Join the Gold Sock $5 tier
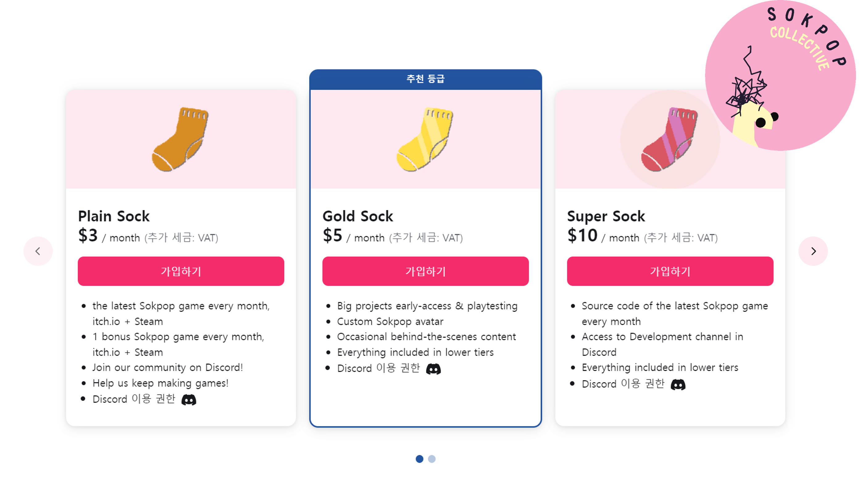The width and height of the screenshot is (868, 479). [x=425, y=271]
